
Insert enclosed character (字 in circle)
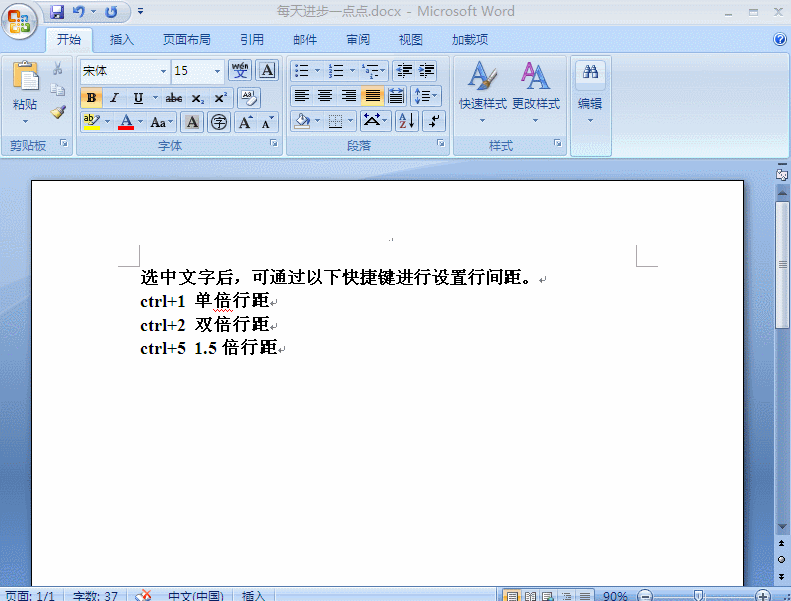pyautogui.click(x=219, y=122)
